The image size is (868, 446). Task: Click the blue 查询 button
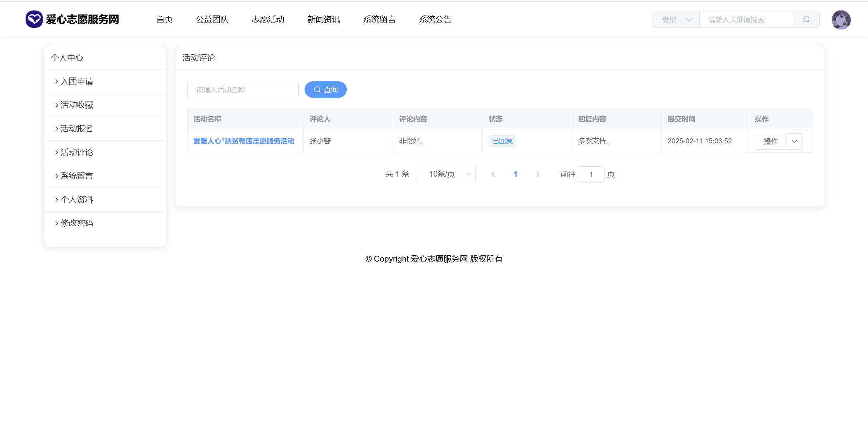(x=325, y=90)
